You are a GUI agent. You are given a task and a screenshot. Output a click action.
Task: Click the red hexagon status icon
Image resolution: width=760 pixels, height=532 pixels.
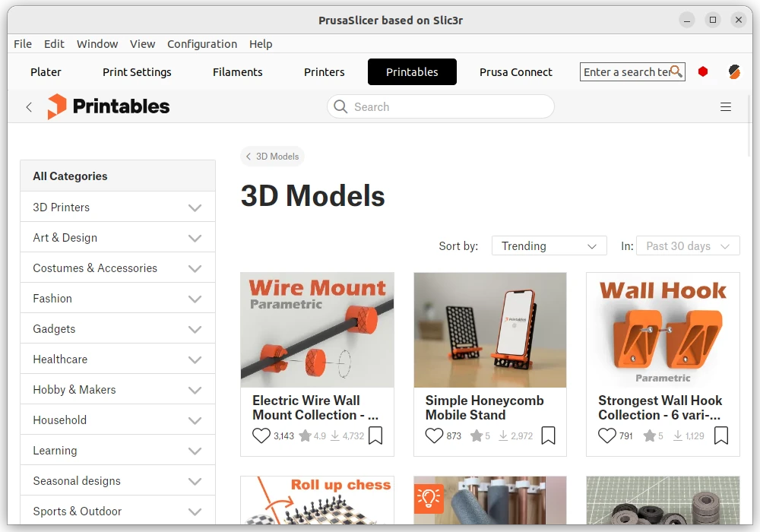click(x=703, y=71)
